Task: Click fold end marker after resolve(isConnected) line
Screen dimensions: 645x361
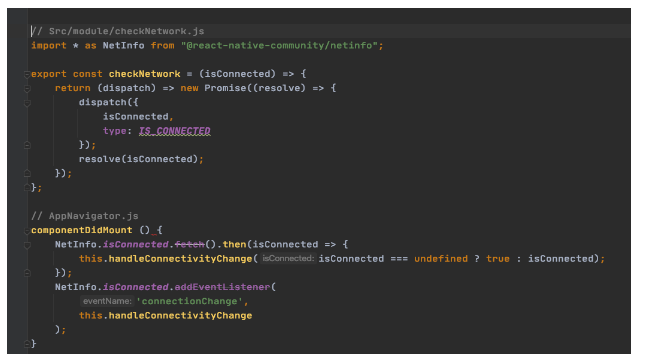Action: 27,174
